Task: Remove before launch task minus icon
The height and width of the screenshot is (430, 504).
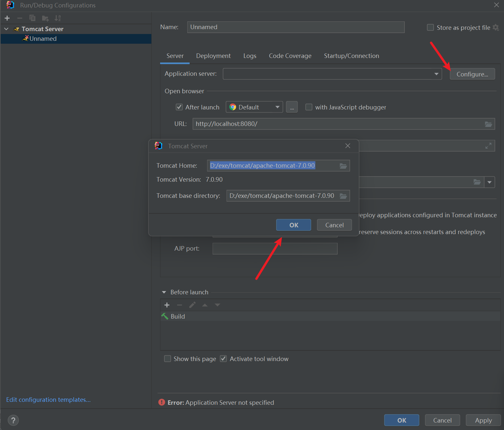Action: [x=180, y=305]
